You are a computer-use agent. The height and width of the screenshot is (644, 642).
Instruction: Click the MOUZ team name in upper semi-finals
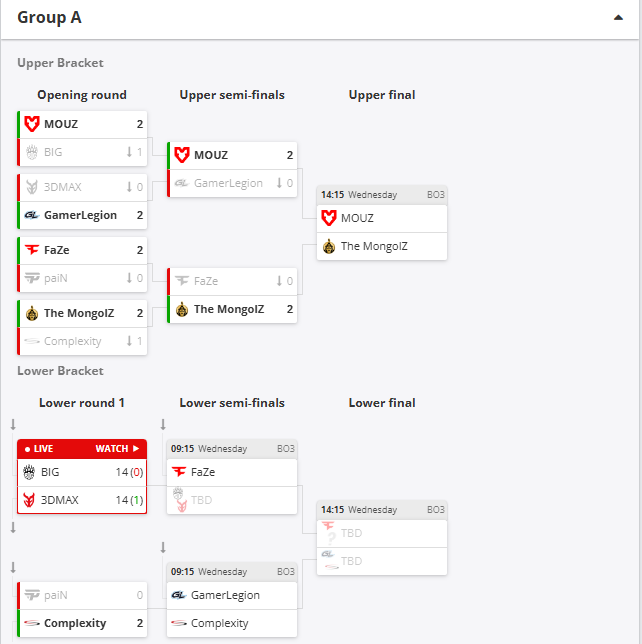click(211, 155)
